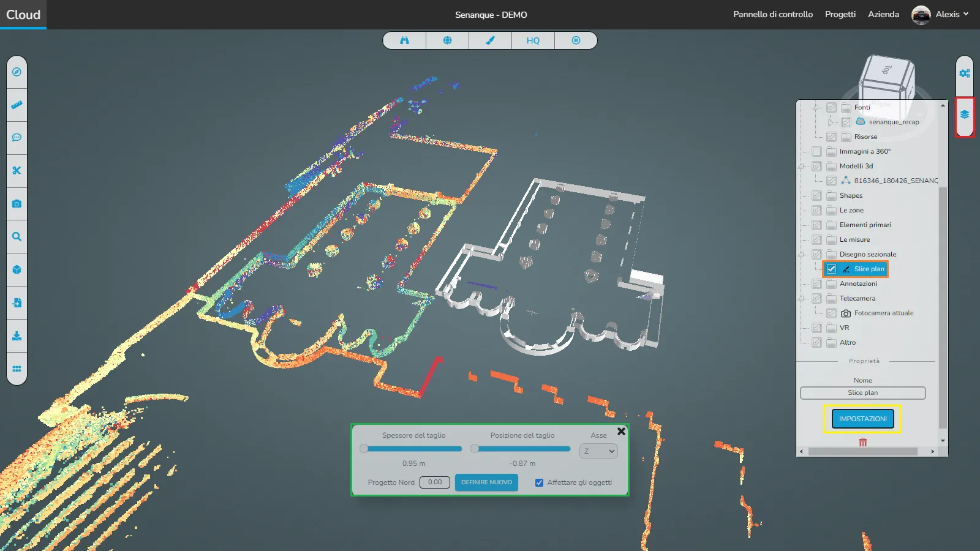Select the Risorse folder
This screenshot has height=551, width=980.
click(865, 137)
